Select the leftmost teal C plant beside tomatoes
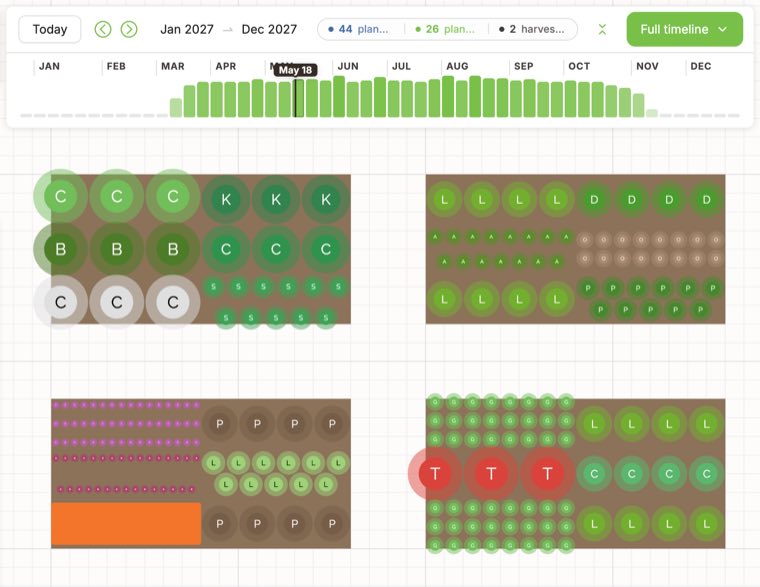Image resolution: width=760 pixels, height=587 pixels. click(x=594, y=474)
